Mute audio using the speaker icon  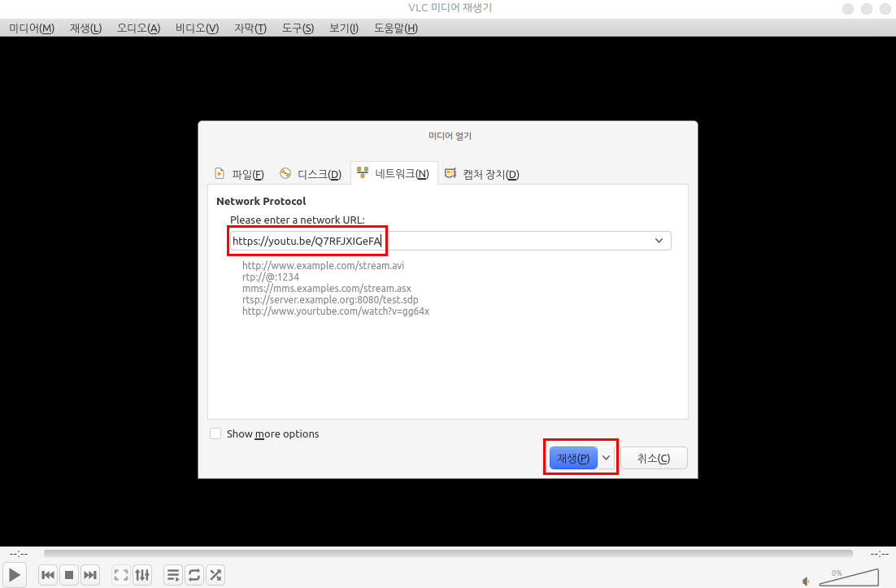(x=806, y=581)
